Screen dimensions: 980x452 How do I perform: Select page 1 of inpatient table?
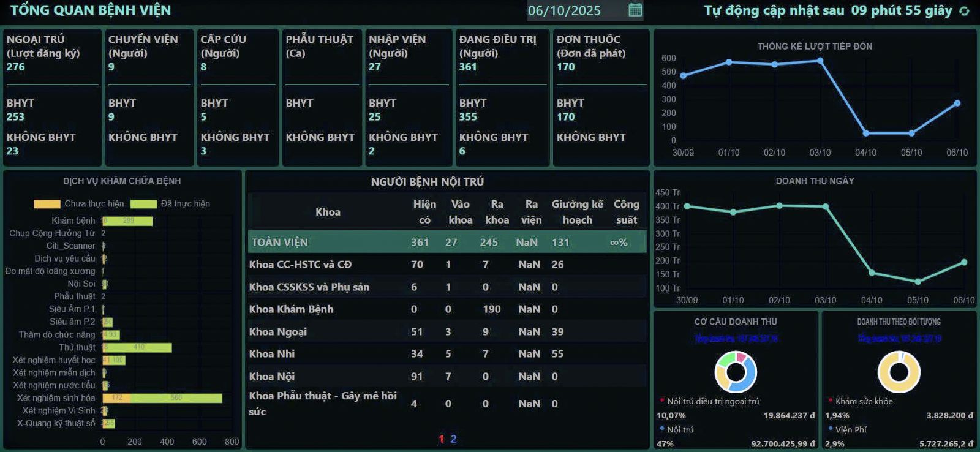(441, 439)
